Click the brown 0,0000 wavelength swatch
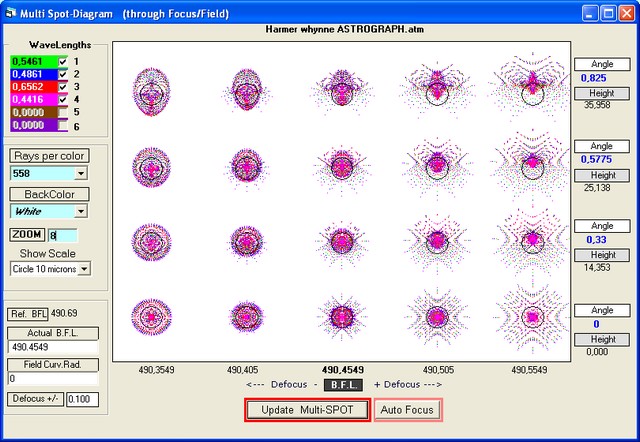Viewport: 640px width, 442px height. click(34, 112)
